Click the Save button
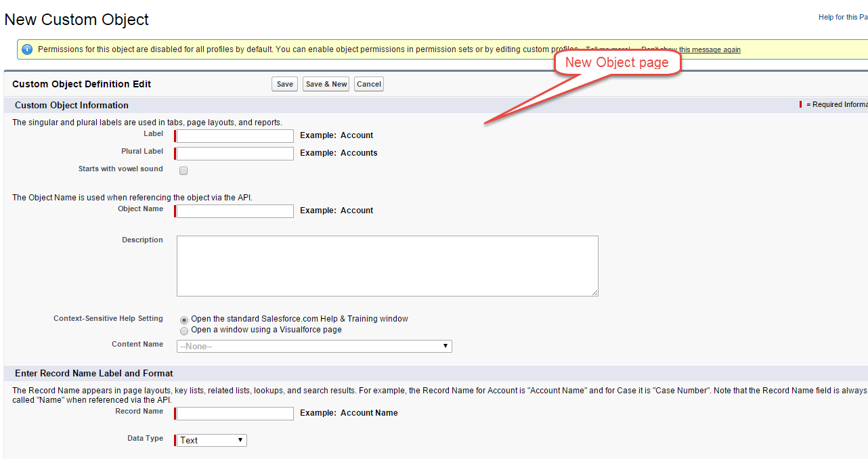This screenshot has width=868, height=459. [285, 84]
